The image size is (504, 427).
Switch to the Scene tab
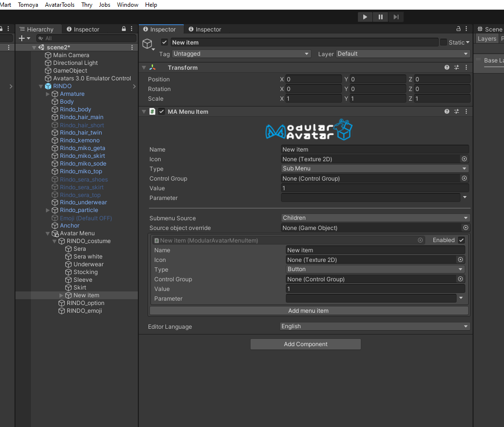point(489,29)
